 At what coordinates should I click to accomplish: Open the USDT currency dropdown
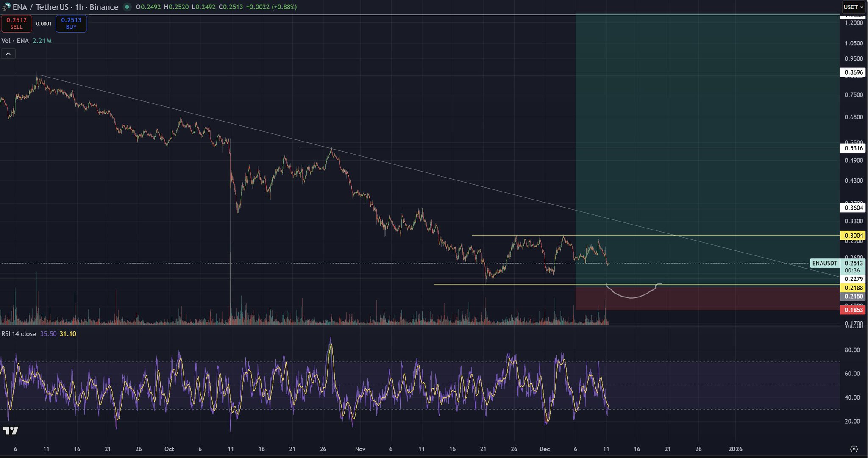[x=853, y=7]
